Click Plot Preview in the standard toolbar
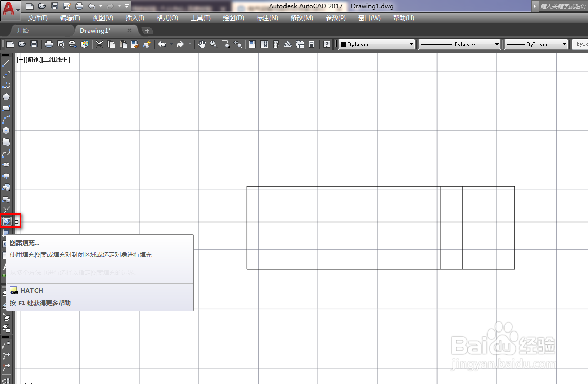Screen dimensions: 588x384 (x=60, y=44)
